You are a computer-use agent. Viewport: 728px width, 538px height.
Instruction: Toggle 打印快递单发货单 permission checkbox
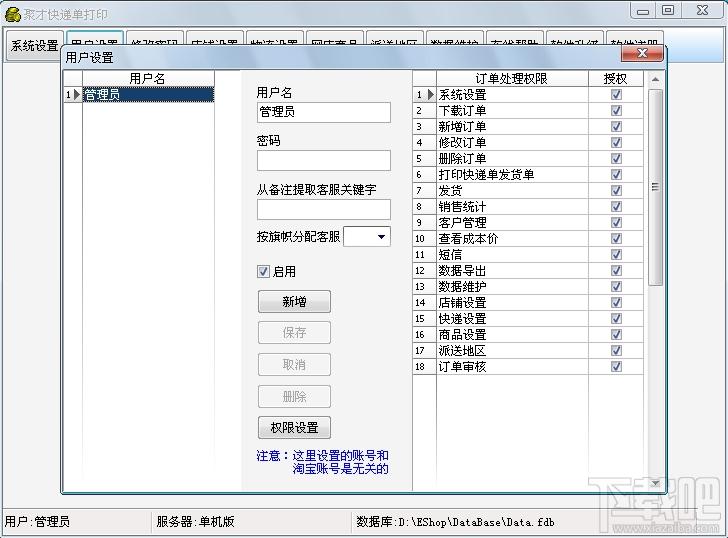616,175
